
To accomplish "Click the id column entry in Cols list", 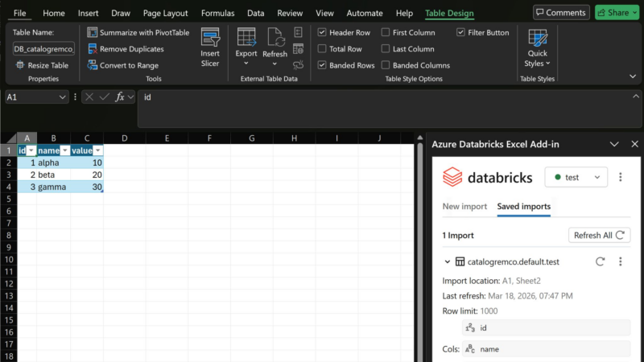I will click(x=546, y=327).
